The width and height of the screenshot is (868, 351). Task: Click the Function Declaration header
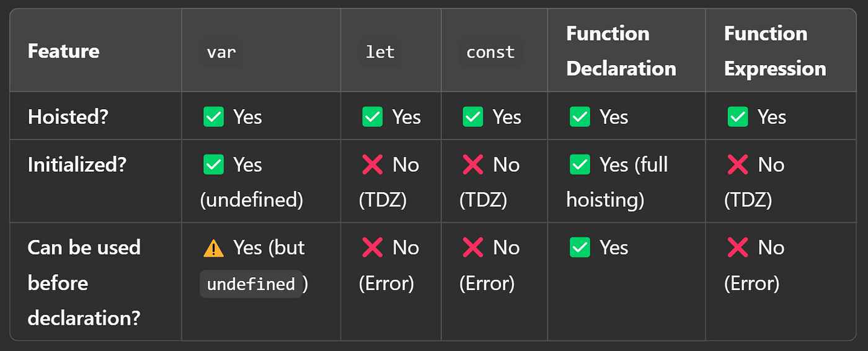coord(621,51)
